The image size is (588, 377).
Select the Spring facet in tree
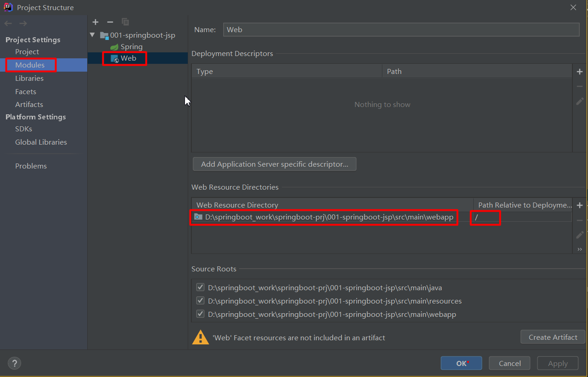coord(131,47)
